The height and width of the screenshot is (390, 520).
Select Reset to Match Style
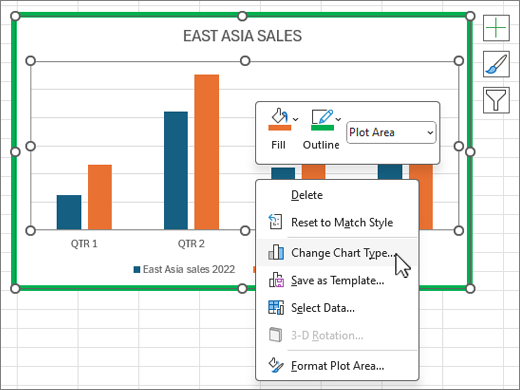click(337, 222)
